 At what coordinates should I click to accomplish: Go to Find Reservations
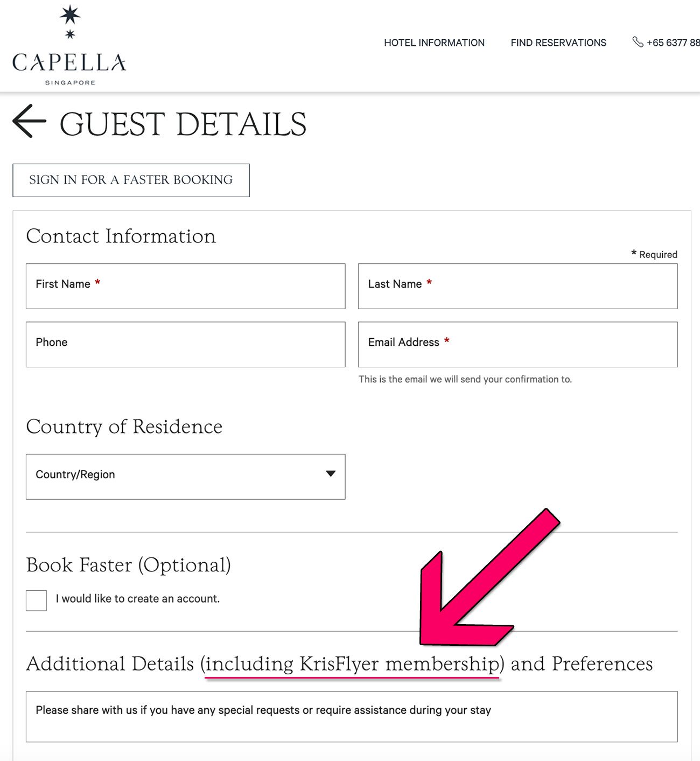558,43
